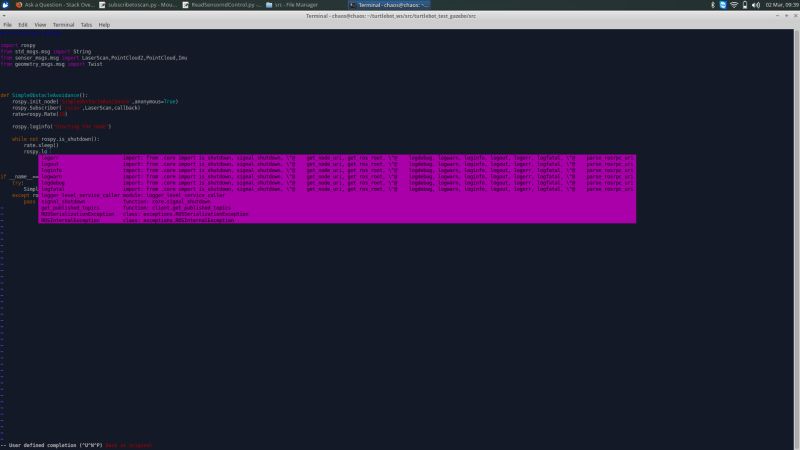
Task: Maximize the Terminal window
Action: [786, 16]
